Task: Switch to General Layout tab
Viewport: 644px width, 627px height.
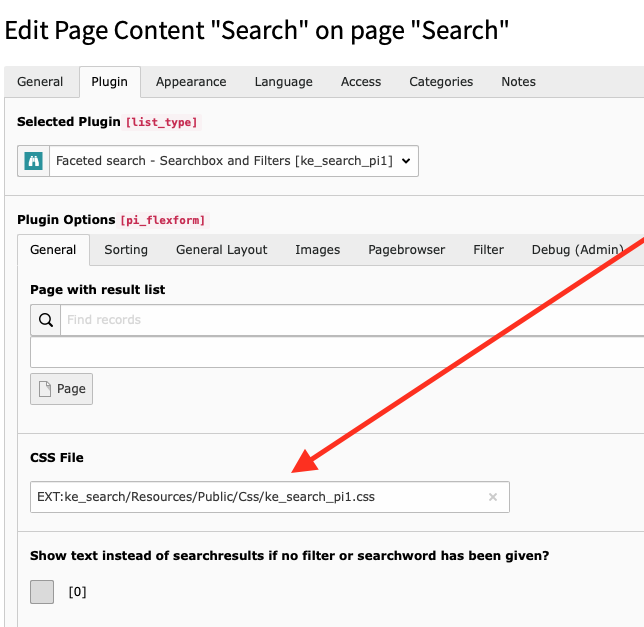Action: click(222, 250)
